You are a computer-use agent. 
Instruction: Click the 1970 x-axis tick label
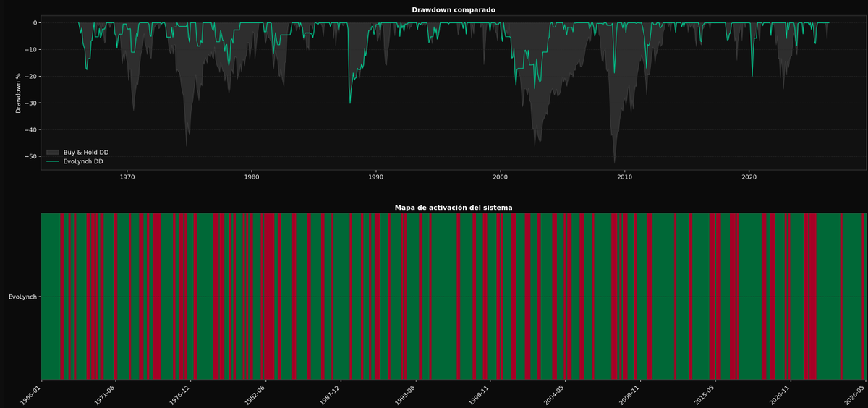[x=127, y=177]
